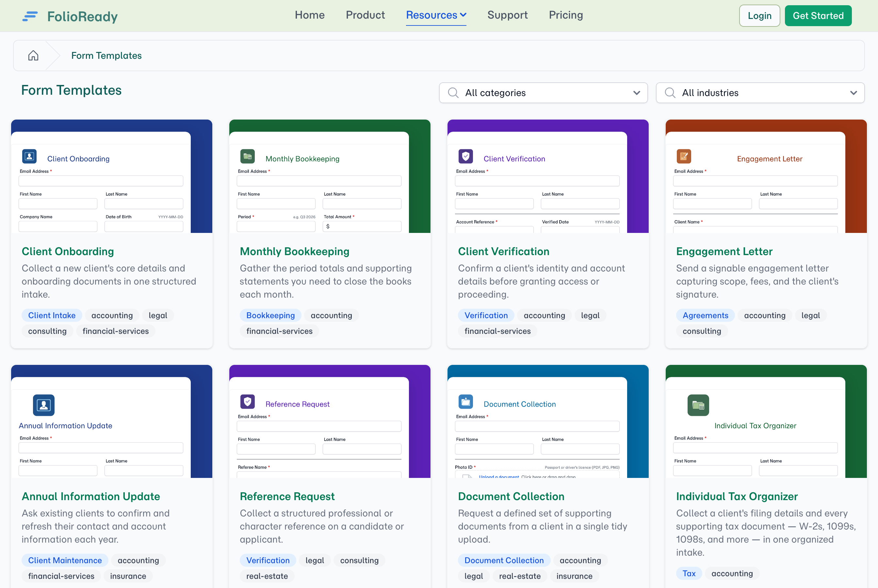This screenshot has height=588, width=878.
Task: Click the Document Collection preview thumbnail
Action: 548,421
